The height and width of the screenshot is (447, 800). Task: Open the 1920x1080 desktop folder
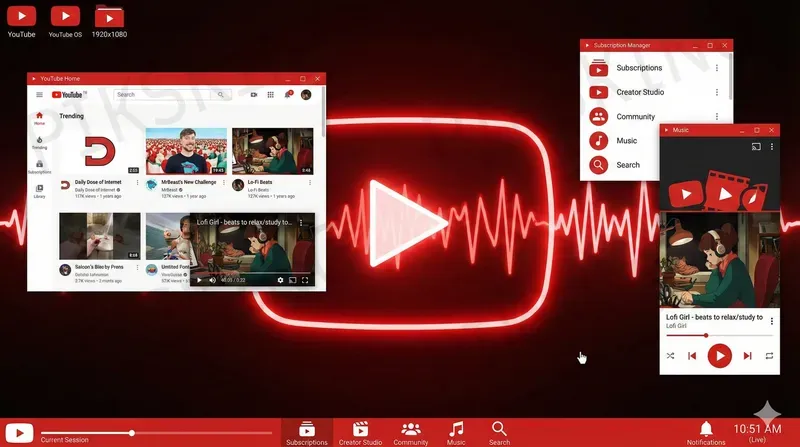[109, 21]
